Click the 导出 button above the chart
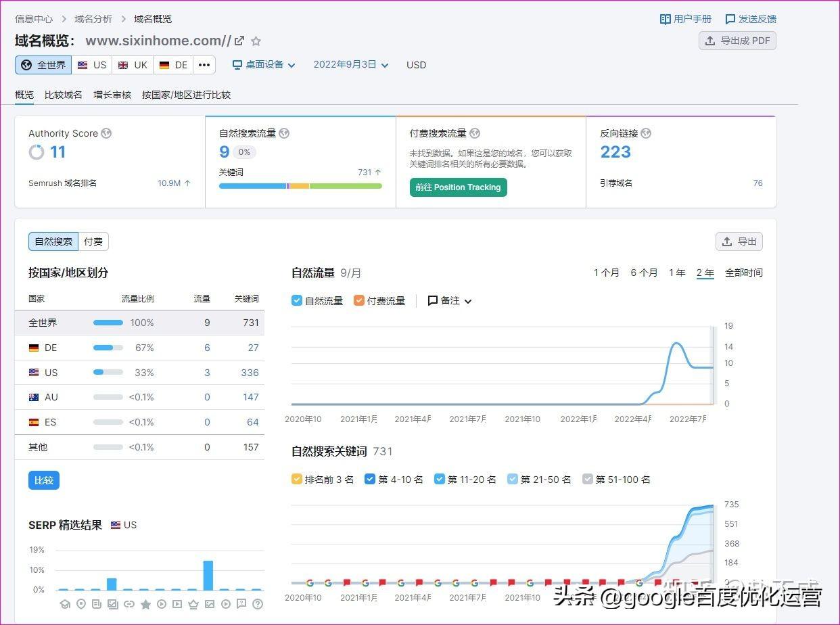This screenshot has width=840, height=625. click(739, 241)
